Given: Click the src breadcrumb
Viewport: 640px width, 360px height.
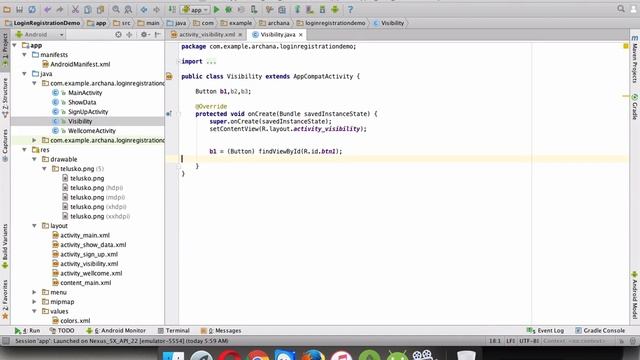Looking at the screenshot, I should [x=122, y=23].
